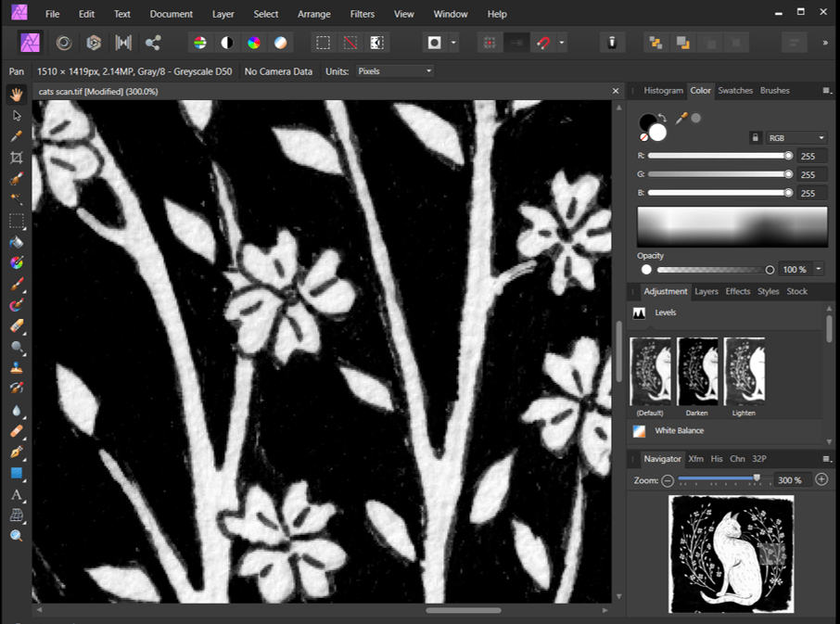Click the Auto Levels toolbar icon
The height and width of the screenshot is (624, 840).
point(199,43)
